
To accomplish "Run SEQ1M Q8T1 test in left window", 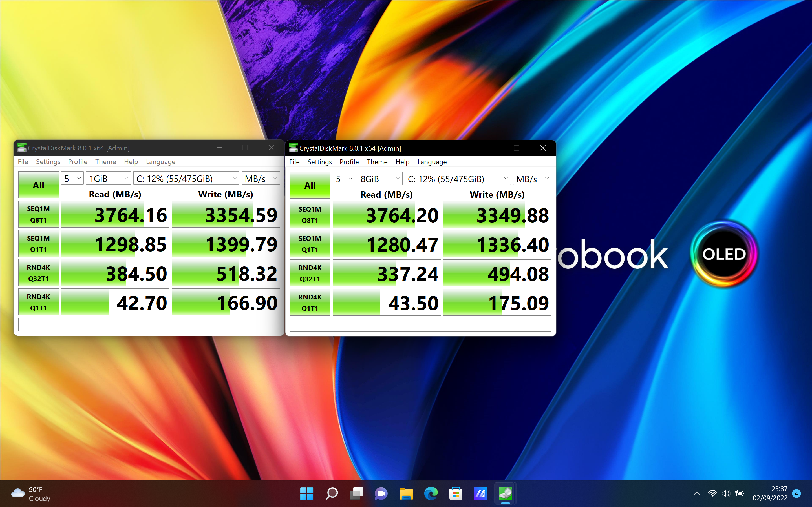I will tap(39, 214).
